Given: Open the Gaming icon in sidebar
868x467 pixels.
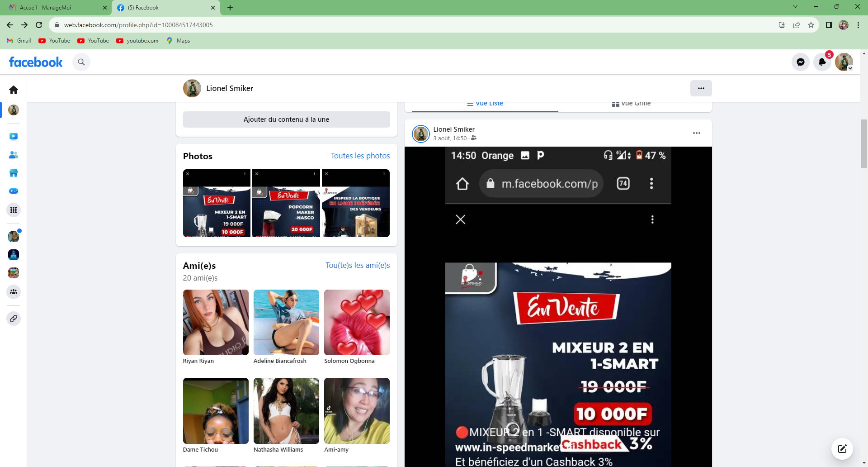Looking at the screenshot, I should coord(14,191).
